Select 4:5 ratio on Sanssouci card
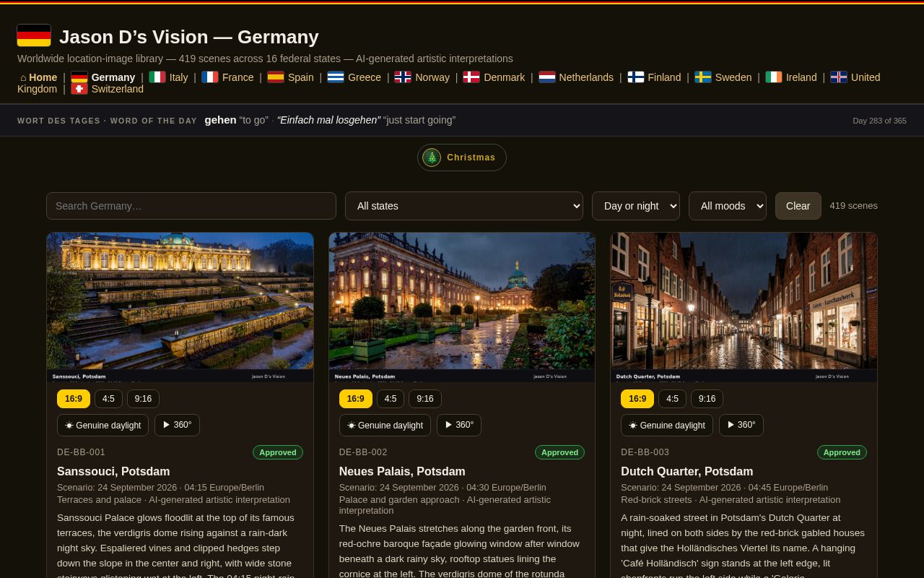 [108, 399]
